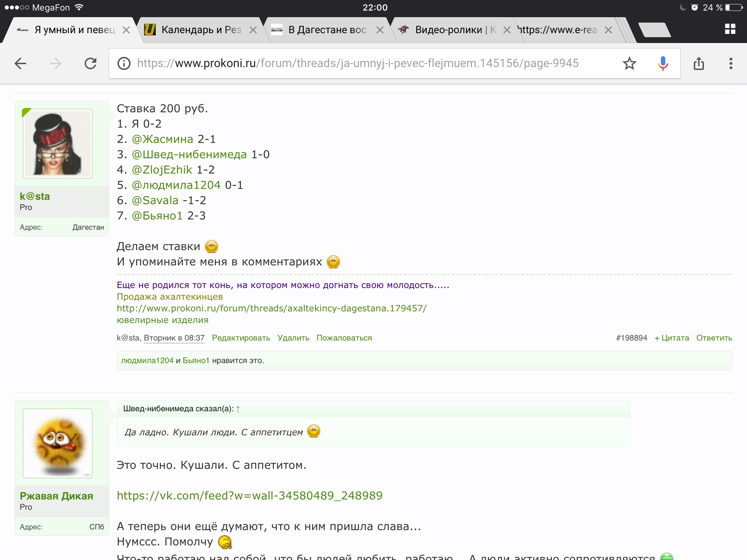
Task: Bookmark page using the star icon
Action: [x=629, y=63]
